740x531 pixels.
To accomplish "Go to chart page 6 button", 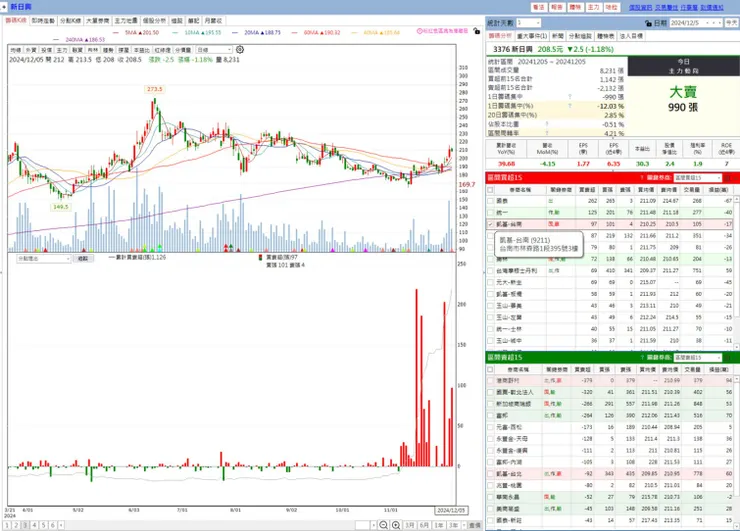I will coord(52,525).
